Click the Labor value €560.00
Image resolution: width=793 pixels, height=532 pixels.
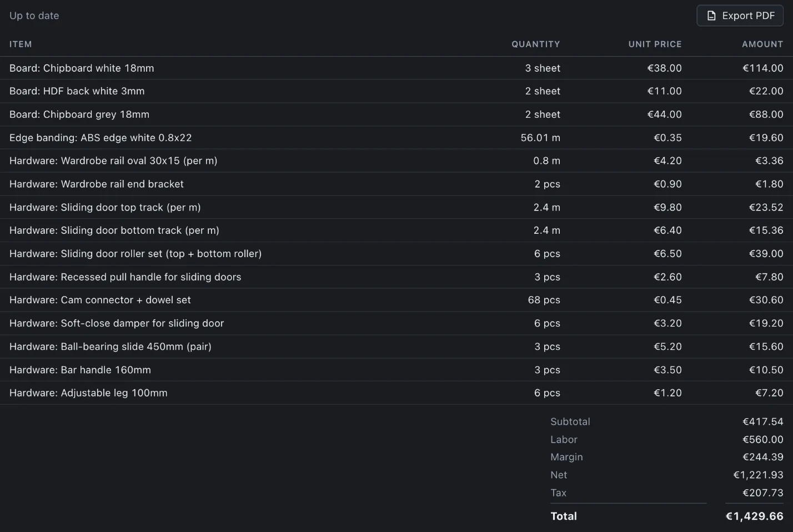click(763, 439)
